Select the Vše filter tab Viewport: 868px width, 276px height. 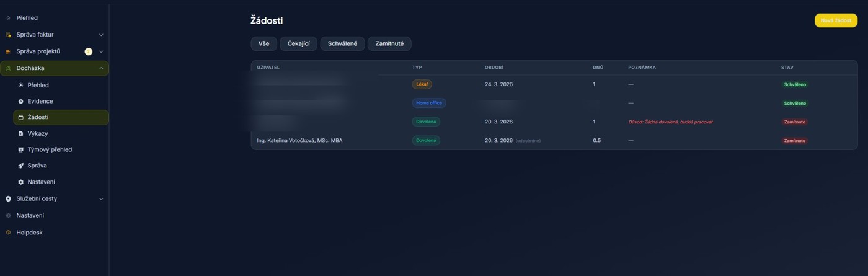[263, 43]
